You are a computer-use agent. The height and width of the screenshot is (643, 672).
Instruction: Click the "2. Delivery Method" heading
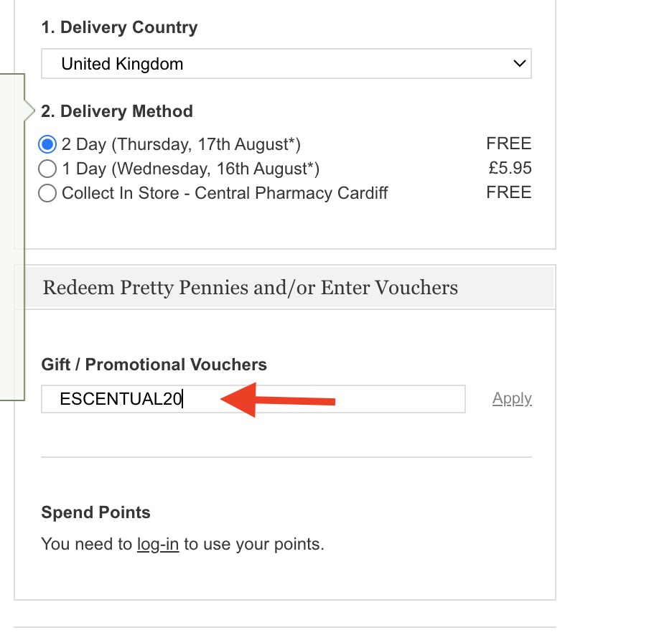117,112
